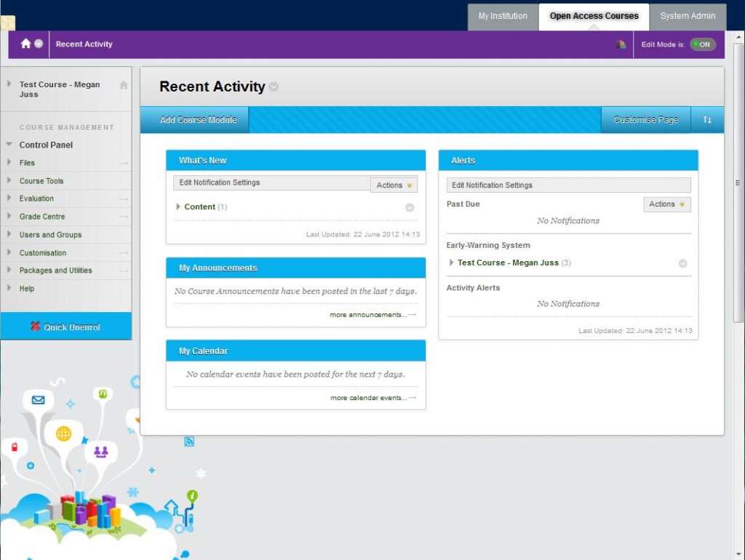Open Recent Activity title options chevron

point(274,87)
